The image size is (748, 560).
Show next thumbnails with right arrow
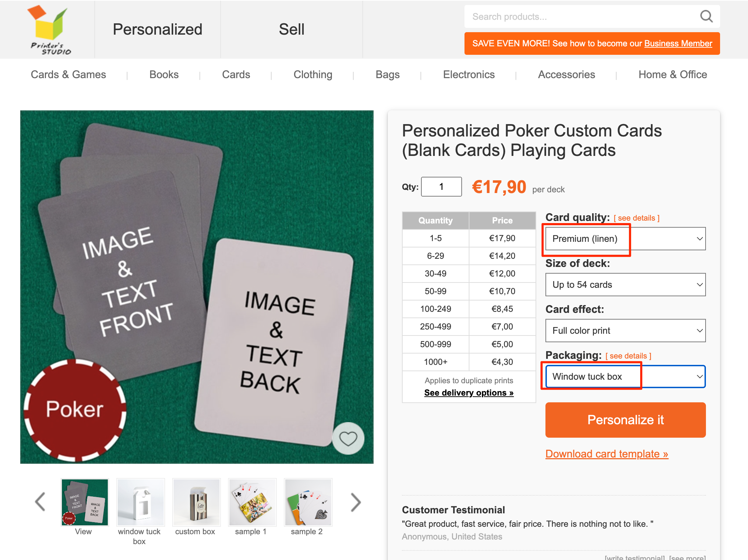[356, 502]
